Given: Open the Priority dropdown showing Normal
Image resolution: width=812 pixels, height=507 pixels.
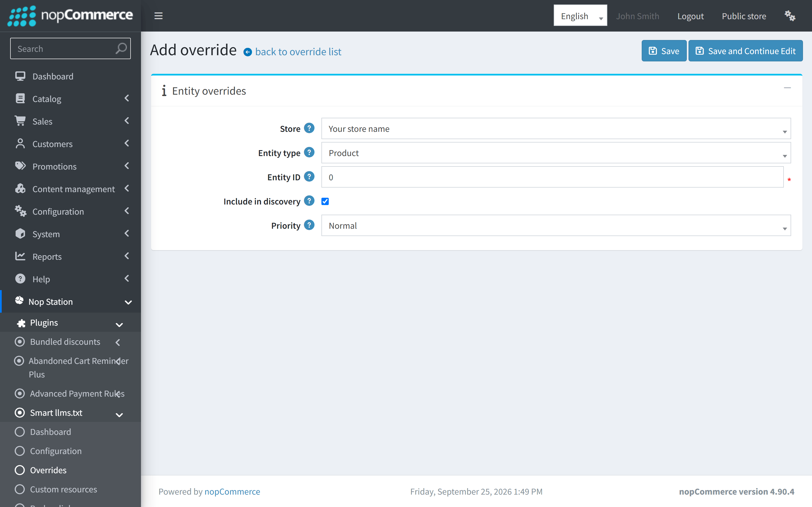Looking at the screenshot, I should pyautogui.click(x=556, y=225).
